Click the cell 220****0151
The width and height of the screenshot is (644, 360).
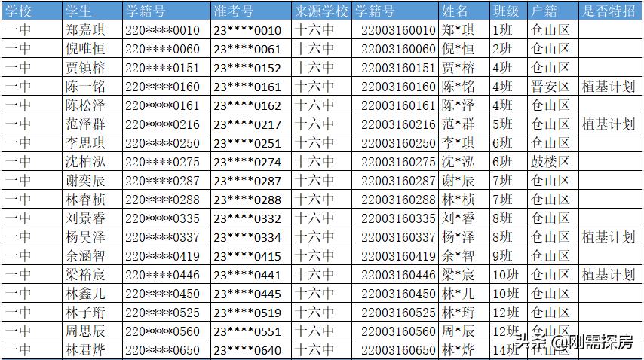pyautogui.click(x=163, y=68)
